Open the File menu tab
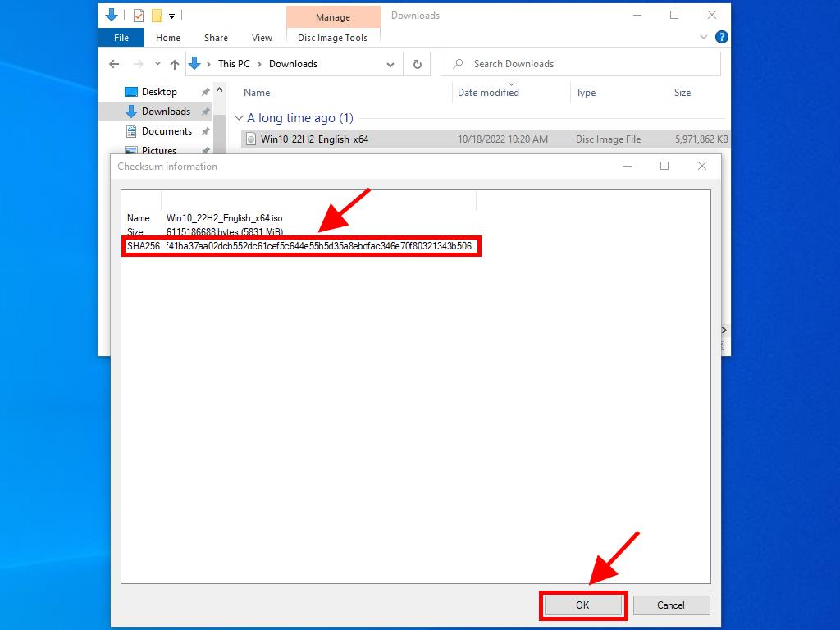The image size is (840, 630). click(x=121, y=38)
